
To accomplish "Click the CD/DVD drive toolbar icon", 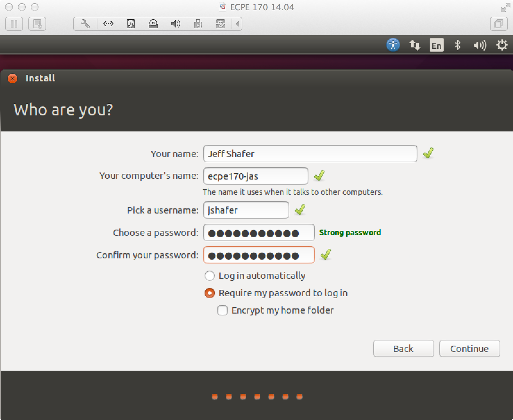I will pyautogui.click(x=153, y=23).
